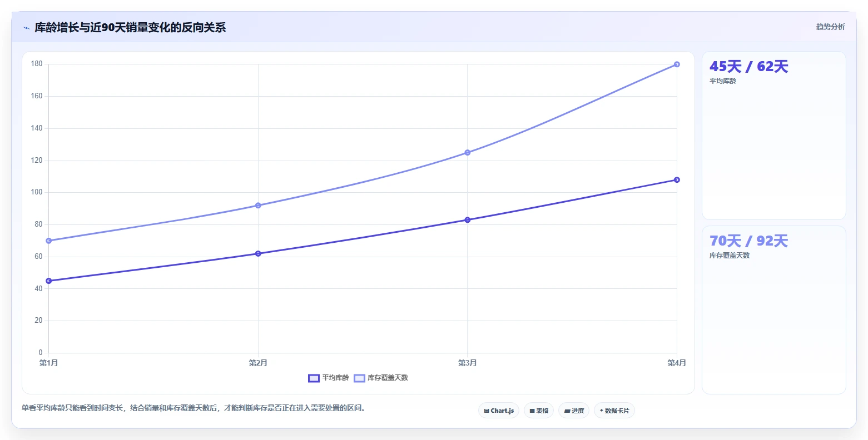Click the 70天 / 92天 value
The height and width of the screenshot is (440, 868).
[x=748, y=241]
